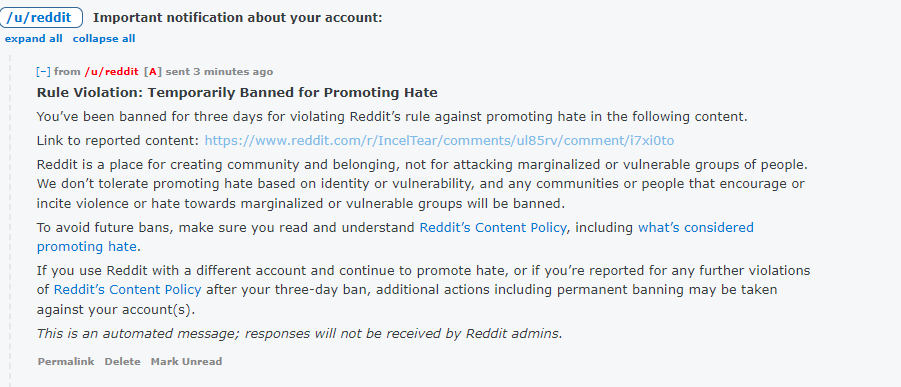Click the red [A] admin badge

(153, 72)
